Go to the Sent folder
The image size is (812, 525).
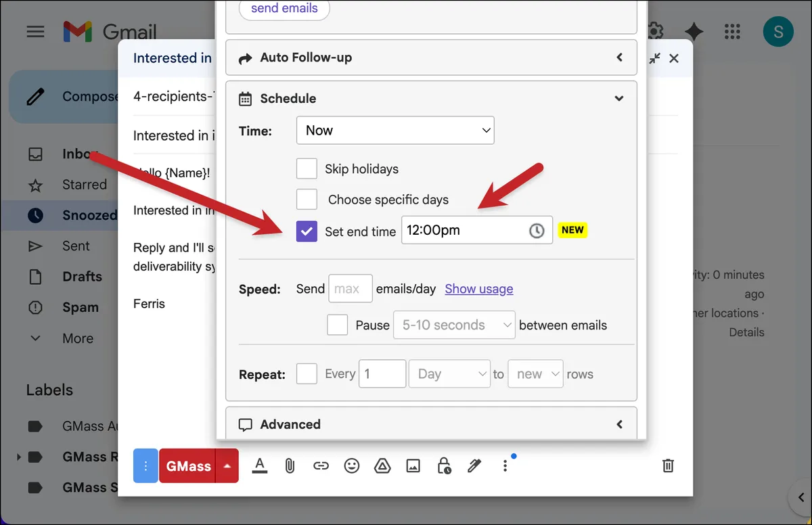click(x=76, y=246)
